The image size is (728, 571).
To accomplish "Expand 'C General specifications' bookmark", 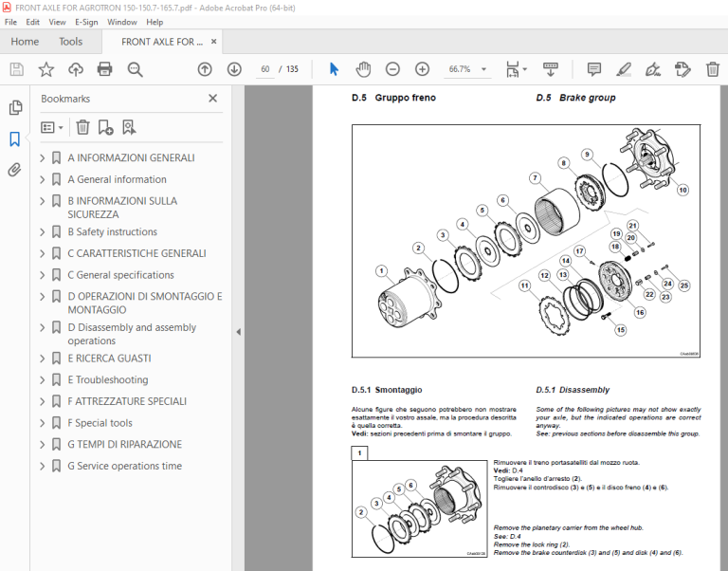I will pos(43,275).
